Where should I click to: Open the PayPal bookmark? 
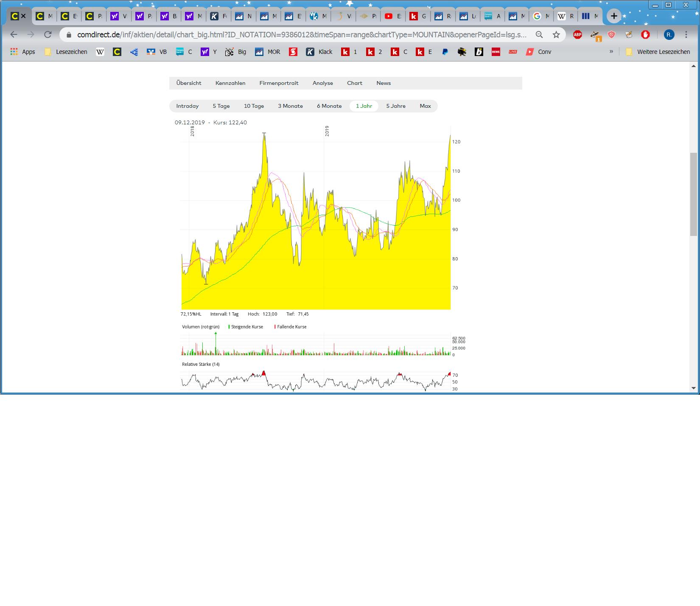(445, 52)
